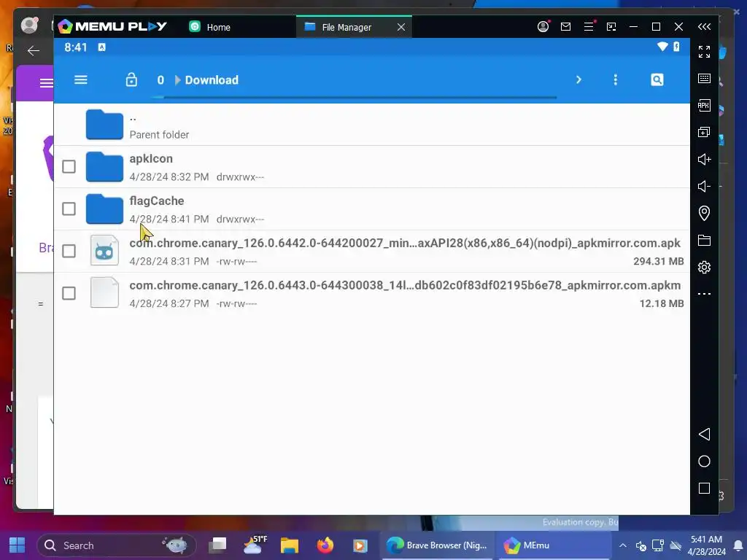The height and width of the screenshot is (560, 747).
Task: Open File Explorer from taskbar
Action: pos(289,545)
